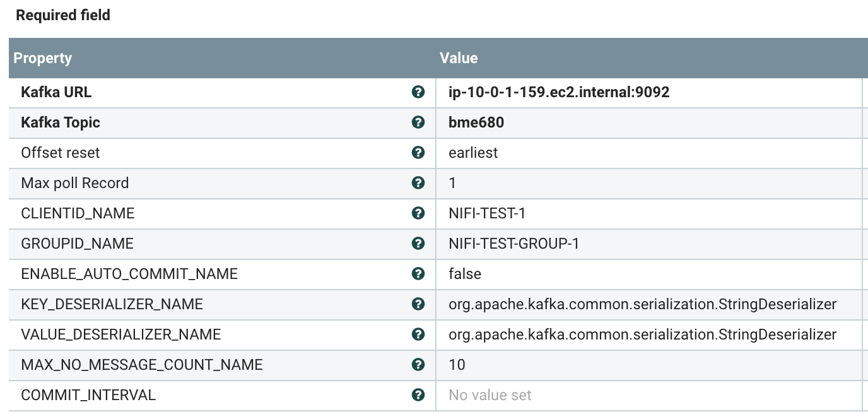Select the NIFI-TEST-GROUP-1 value cell
The image size is (868, 414).
coord(513,244)
